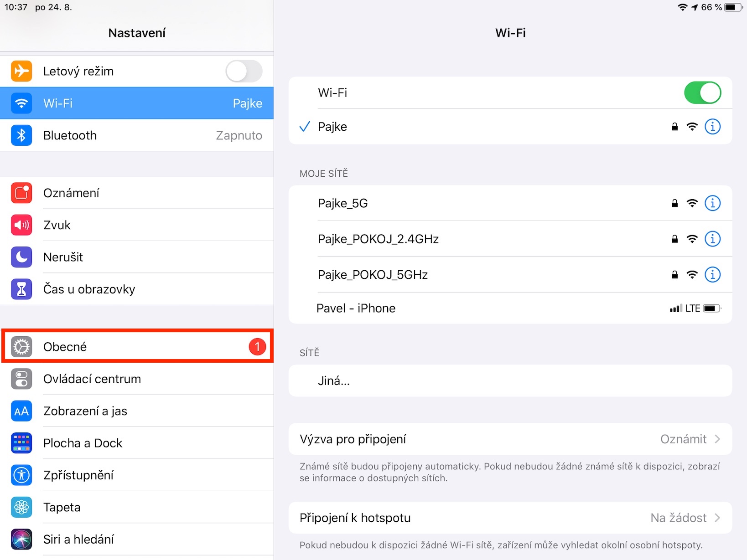Open Čas u obrazovky settings
Viewport: 747px width, 560px height.
(137, 289)
